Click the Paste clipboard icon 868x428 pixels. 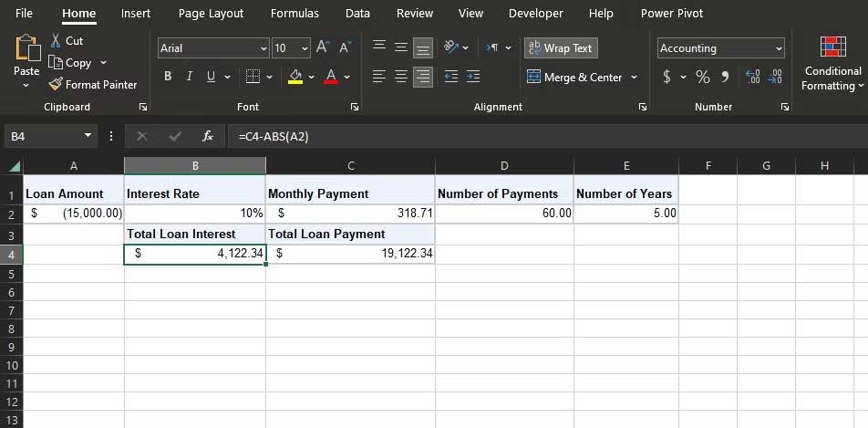pos(26,49)
